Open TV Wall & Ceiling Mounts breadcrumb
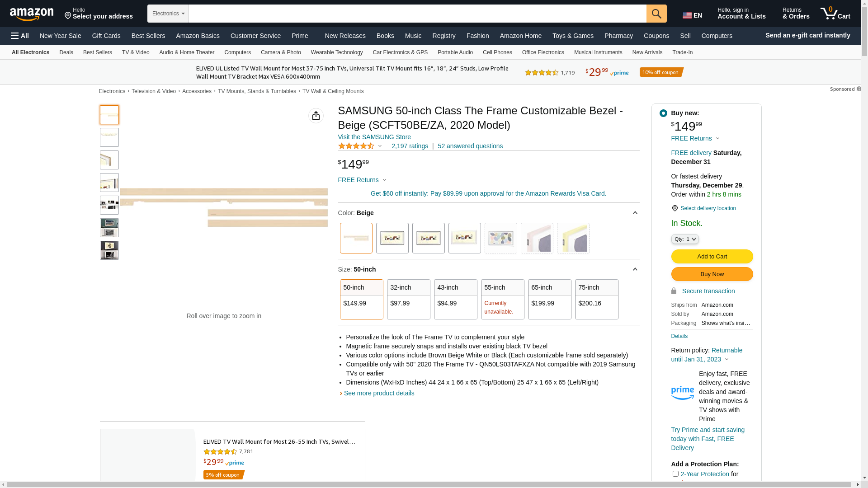The height and width of the screenshot is (488, 868). 333,91
